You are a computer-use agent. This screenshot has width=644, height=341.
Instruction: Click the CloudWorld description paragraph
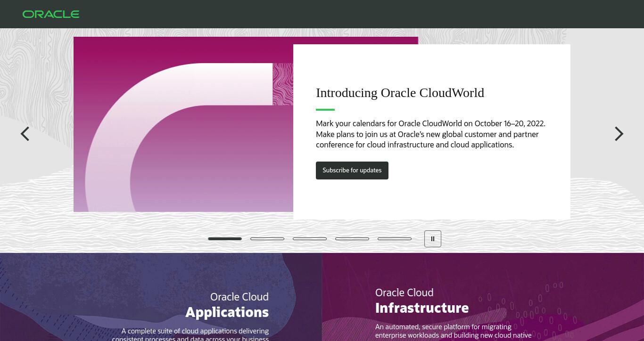click(430, 134)
